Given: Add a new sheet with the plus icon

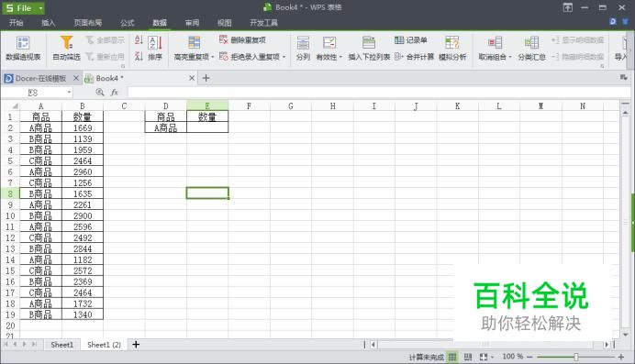Looking at the screenshot, I should coord(136,345).
